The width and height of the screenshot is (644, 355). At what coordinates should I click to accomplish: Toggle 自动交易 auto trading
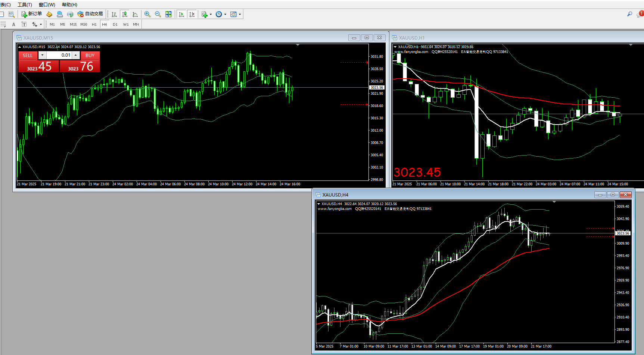pyautogui.click(x=90, y=14)
